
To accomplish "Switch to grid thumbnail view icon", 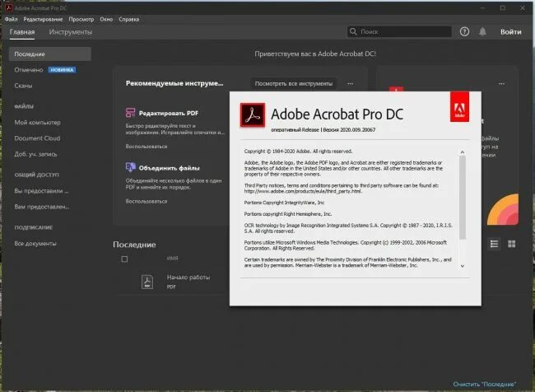I will 512,244.
